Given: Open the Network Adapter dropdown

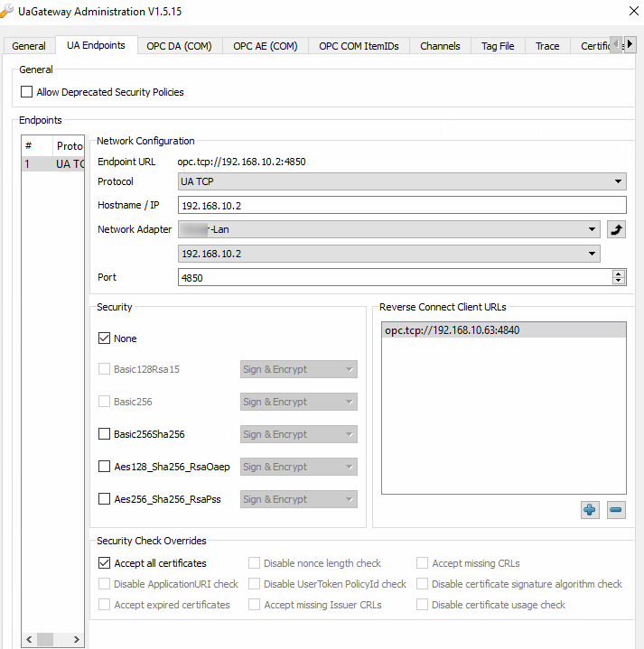Looking at the screenshot, I should pyautogui.click(x=389, y=229).
